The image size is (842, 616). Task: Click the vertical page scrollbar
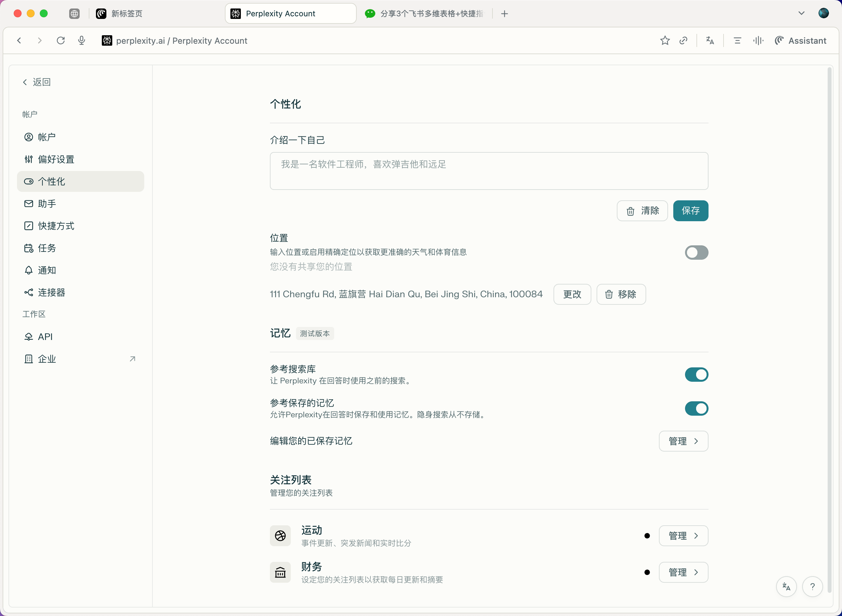829,330
